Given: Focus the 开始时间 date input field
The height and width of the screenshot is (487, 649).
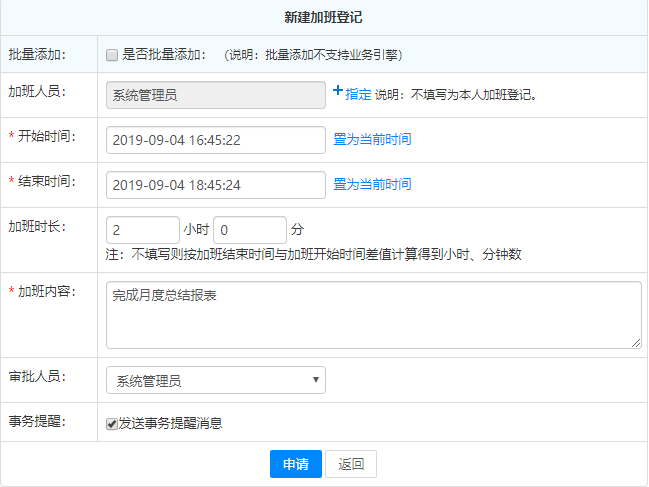Looking at the screenshot, I should pyautogui.click(x=215, y=140).
